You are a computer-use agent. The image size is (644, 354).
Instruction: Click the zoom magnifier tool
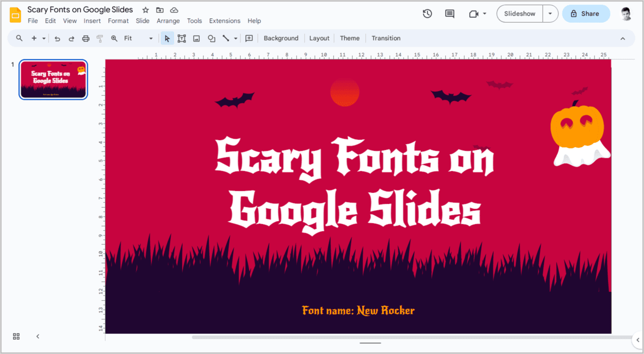click(114, 38)
